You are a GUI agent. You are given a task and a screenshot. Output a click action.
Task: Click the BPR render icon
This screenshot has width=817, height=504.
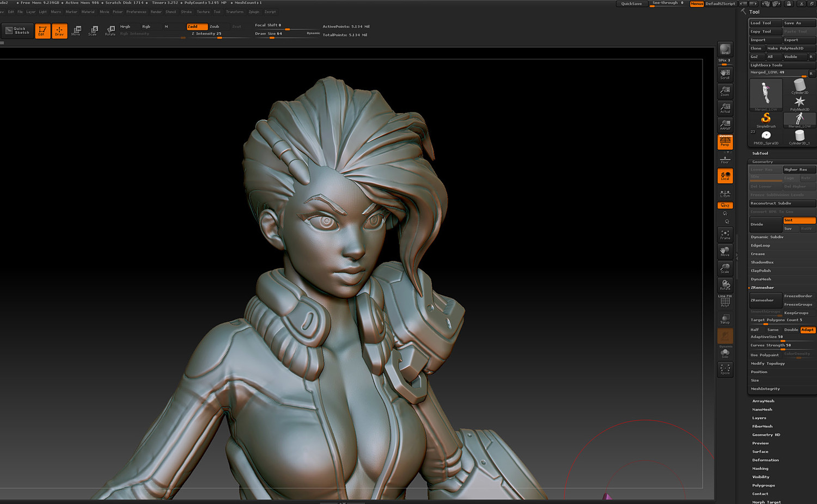[x=725, y=50]
